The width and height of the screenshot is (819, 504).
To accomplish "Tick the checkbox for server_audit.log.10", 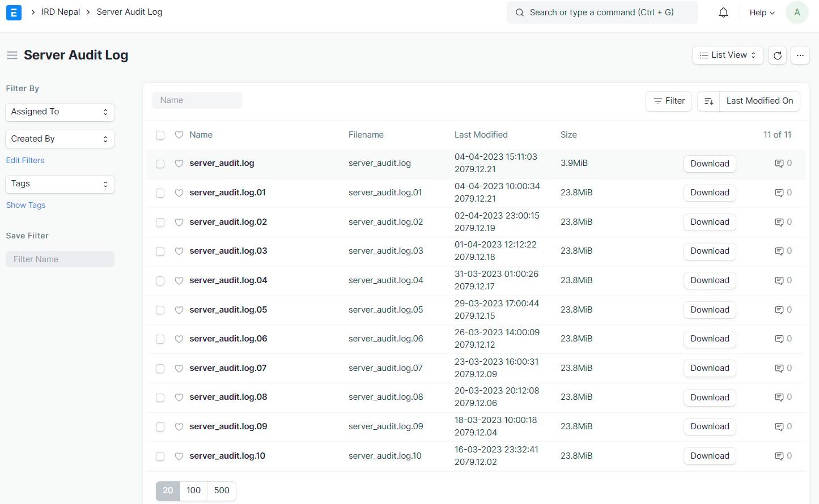I will point(160,456).
